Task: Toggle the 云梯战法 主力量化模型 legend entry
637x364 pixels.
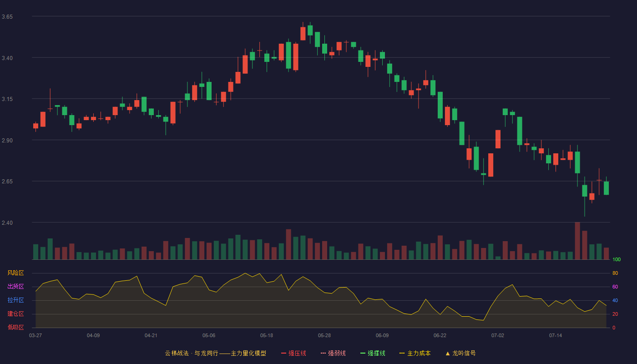Action: tap(215, 353)
